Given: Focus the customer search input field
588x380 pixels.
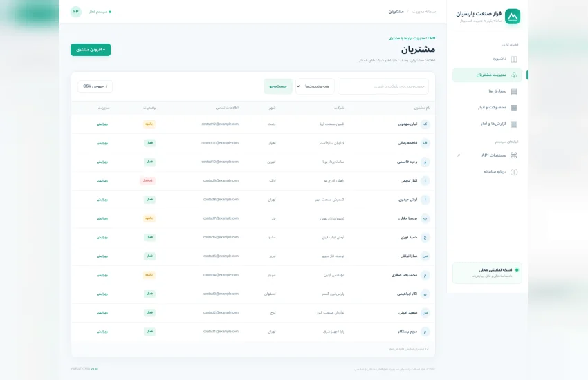Looking at the screenshot, I should point(383,86).
